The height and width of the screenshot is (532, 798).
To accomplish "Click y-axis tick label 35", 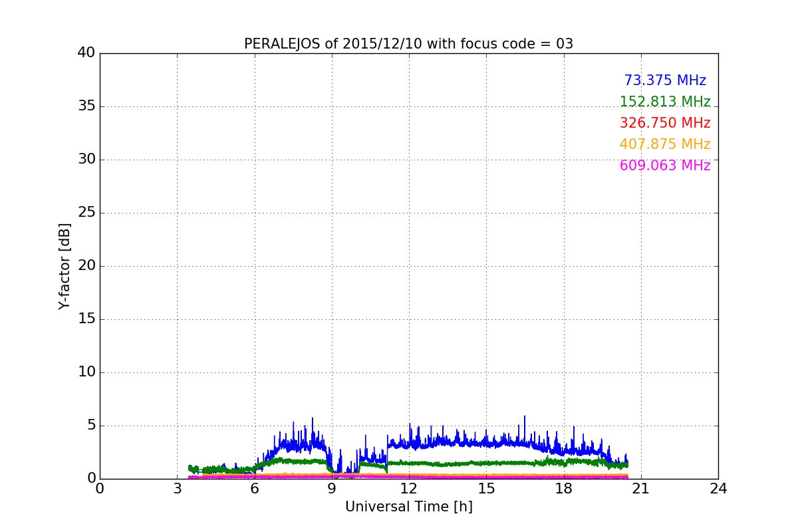I will pos(86,106).
